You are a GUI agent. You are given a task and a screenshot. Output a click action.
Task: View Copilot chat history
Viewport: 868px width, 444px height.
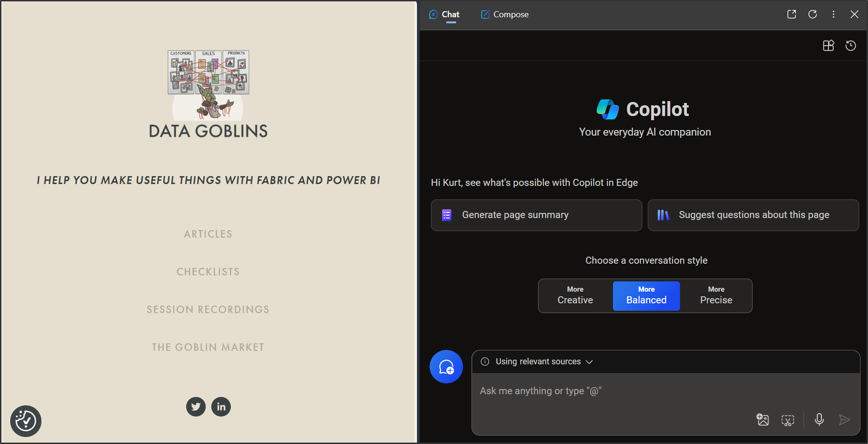click(x=851, y=45)
